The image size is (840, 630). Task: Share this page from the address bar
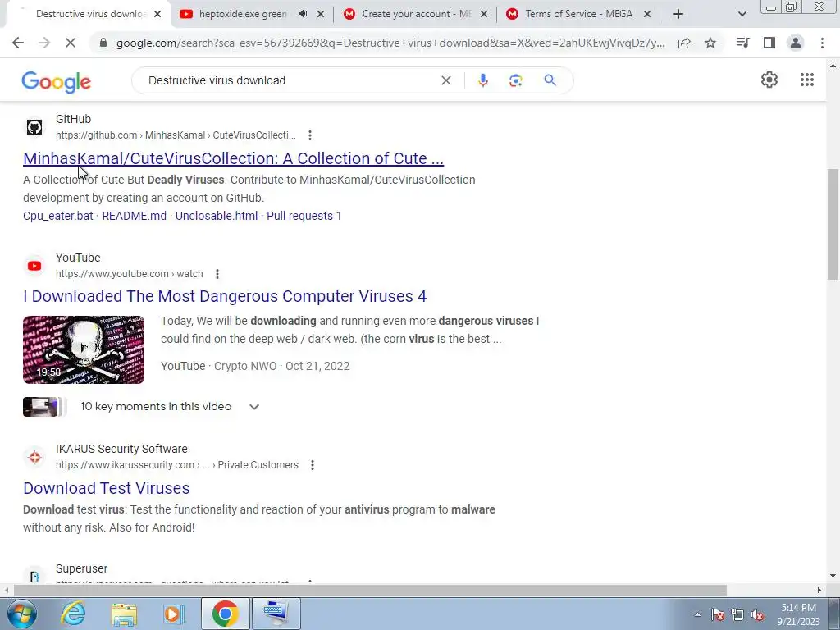pyautogui.click(x=684, y=43)
